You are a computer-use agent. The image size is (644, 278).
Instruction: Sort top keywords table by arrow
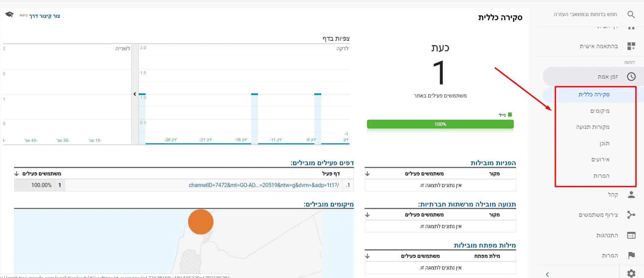(368, 256)
